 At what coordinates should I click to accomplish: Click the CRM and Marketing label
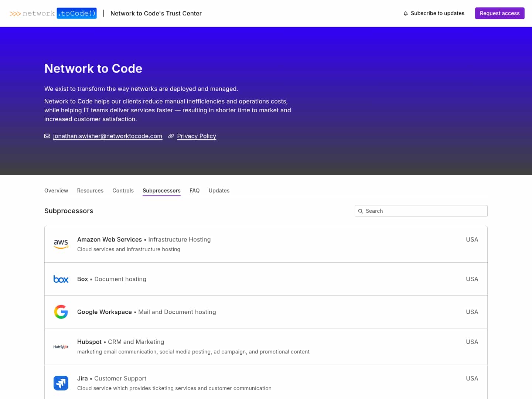coord(136,342)
